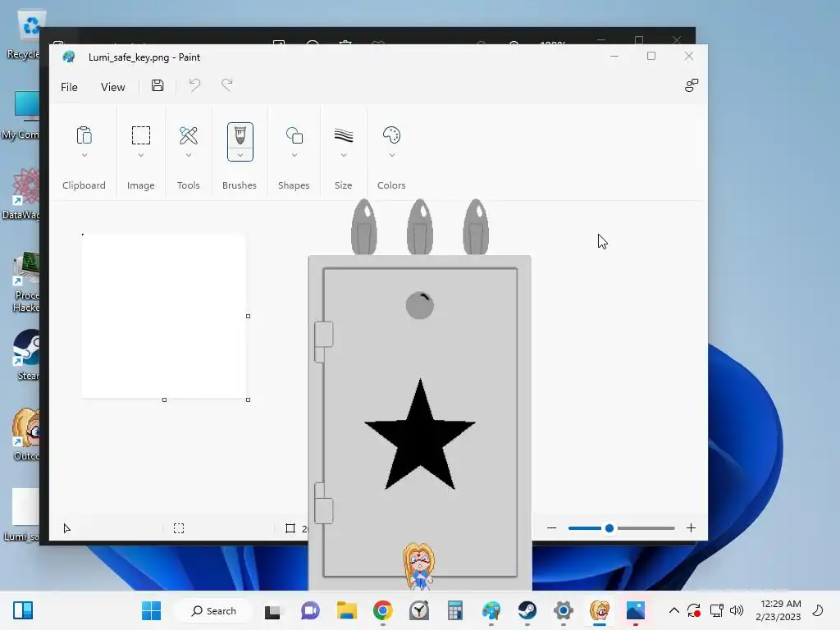Open the Steam desktop shortcut

pos(25,354)
